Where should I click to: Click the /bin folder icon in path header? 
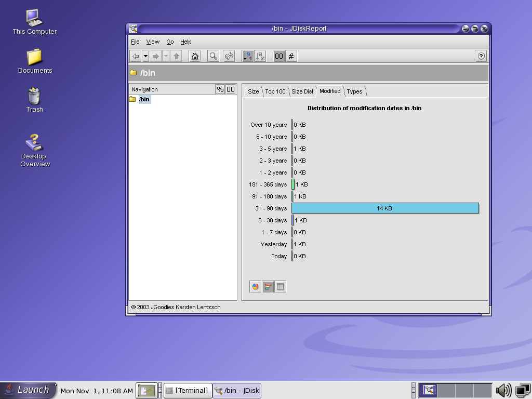click(134, 73)
